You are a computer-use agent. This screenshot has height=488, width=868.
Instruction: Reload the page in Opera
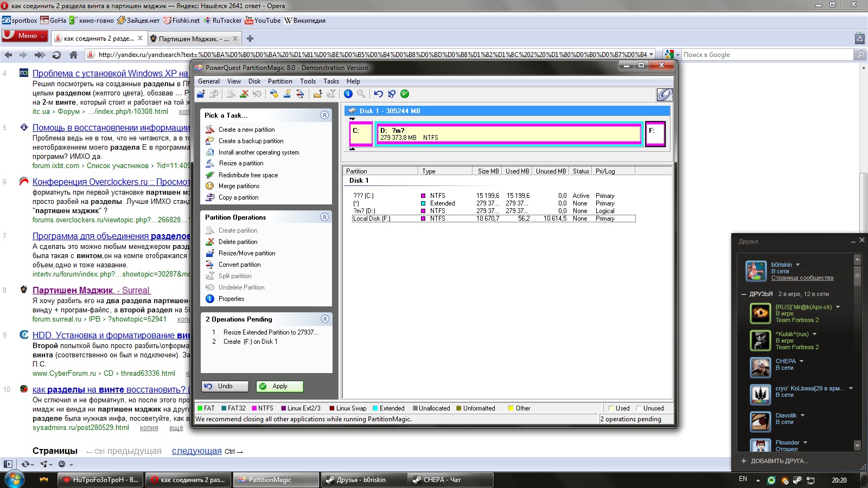[56, 55]
